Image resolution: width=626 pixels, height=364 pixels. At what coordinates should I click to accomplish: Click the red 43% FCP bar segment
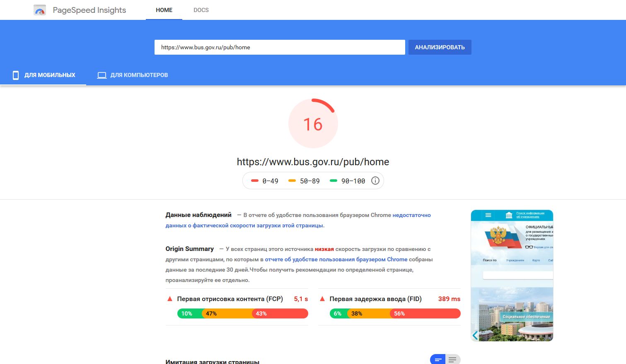point(280,313)
